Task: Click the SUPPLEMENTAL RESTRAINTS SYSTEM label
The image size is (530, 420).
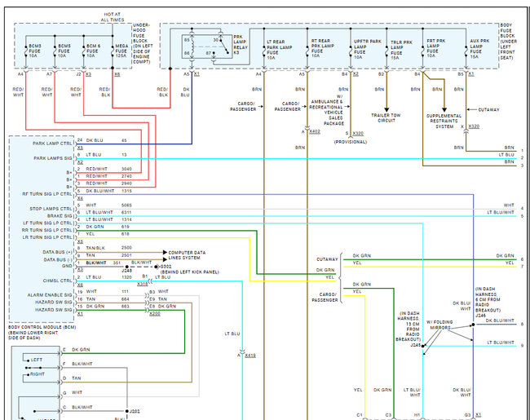Action: pos(444,121)
